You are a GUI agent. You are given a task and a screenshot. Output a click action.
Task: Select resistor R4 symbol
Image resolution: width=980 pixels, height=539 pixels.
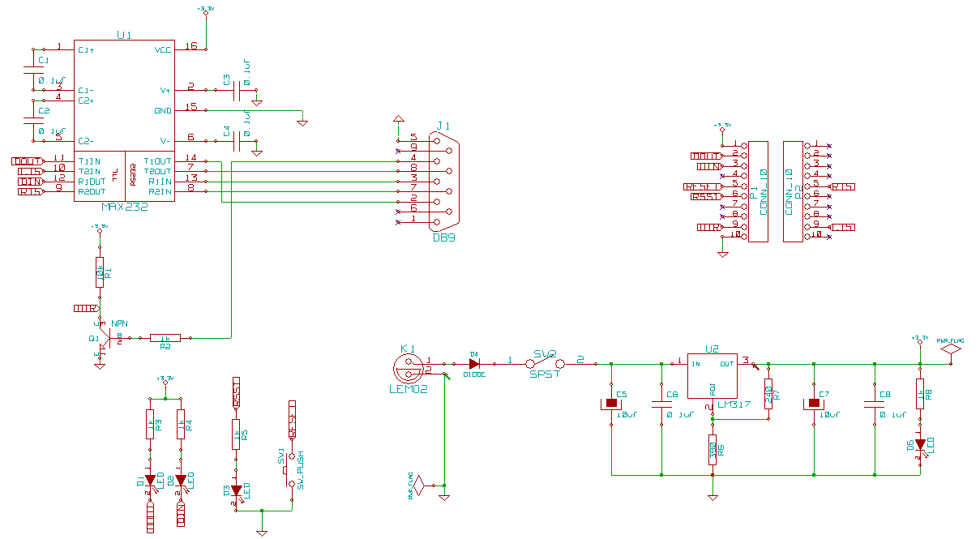[180, 425]
